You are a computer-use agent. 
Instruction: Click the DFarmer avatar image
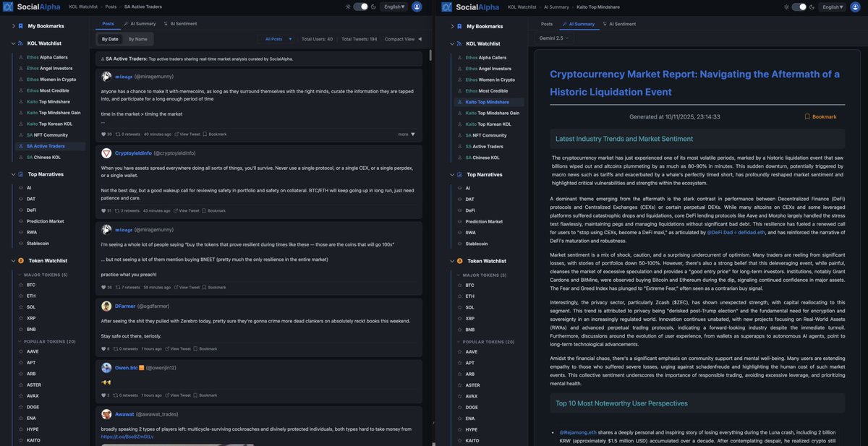tap(106, 306)
